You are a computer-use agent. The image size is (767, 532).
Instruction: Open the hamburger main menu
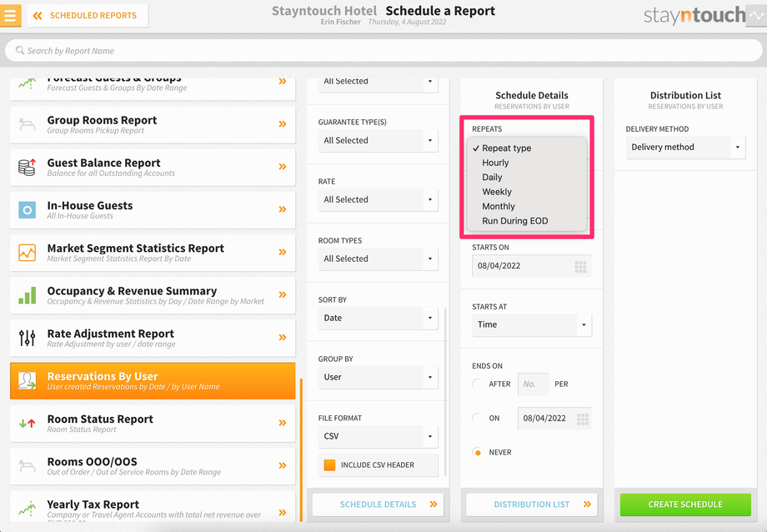pos(10,15)
